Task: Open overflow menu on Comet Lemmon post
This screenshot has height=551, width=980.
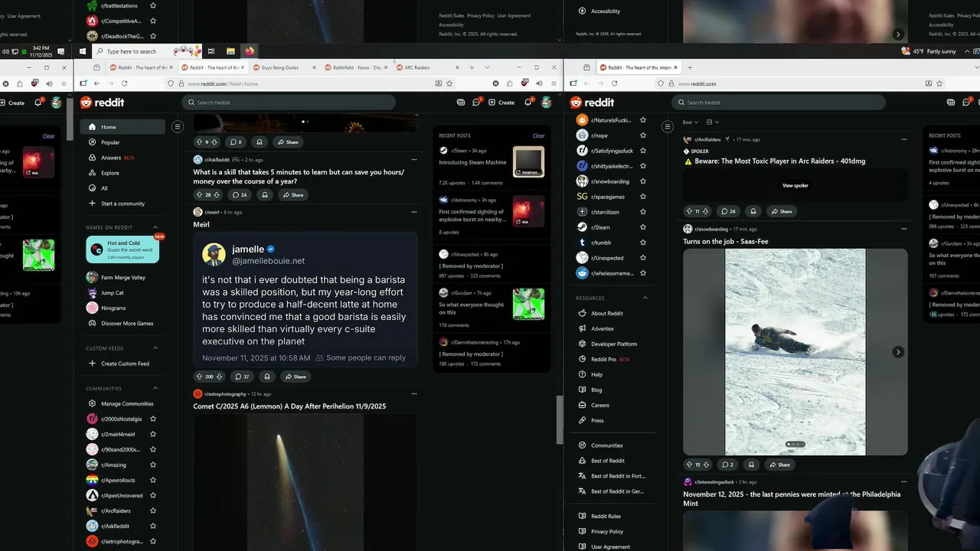Action: pos(414,394)
